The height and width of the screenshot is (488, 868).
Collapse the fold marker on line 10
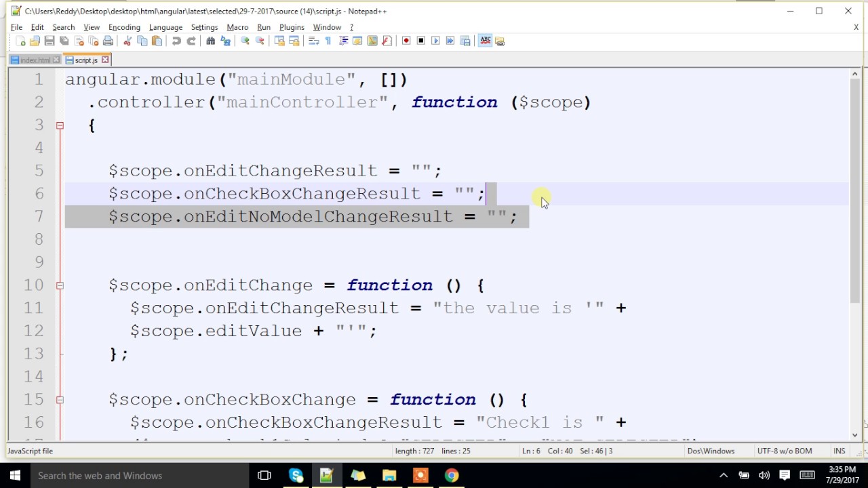click(60, 285)
